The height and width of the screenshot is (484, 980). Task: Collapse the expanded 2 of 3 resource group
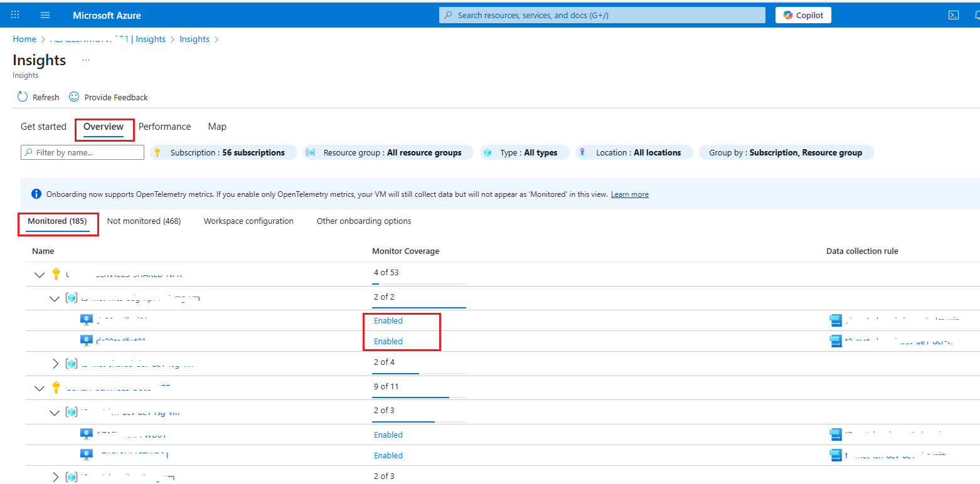(55, 412)
